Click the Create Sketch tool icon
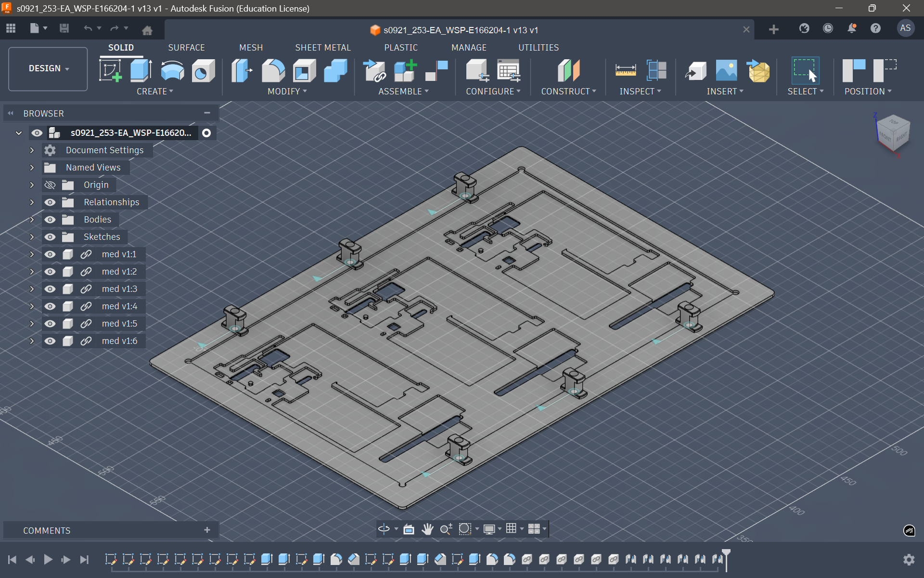The height and width of the screenshot is (578, 924). (110, 70)
